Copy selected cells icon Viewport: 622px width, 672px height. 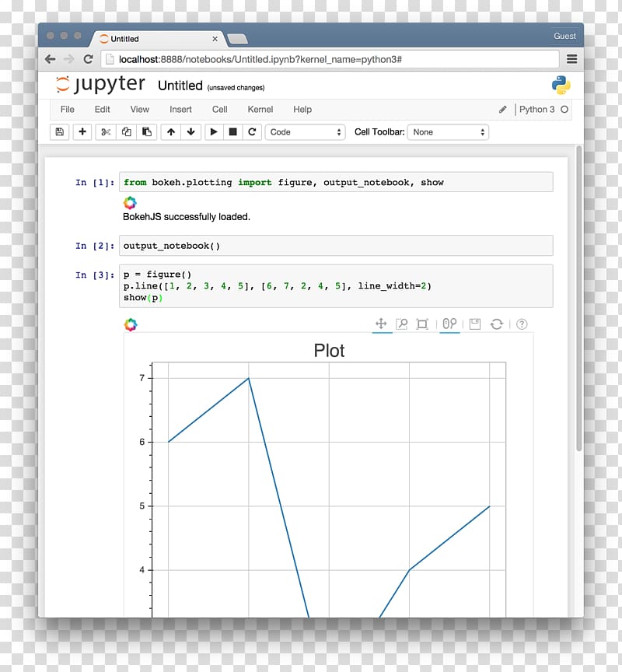(127, 132)
